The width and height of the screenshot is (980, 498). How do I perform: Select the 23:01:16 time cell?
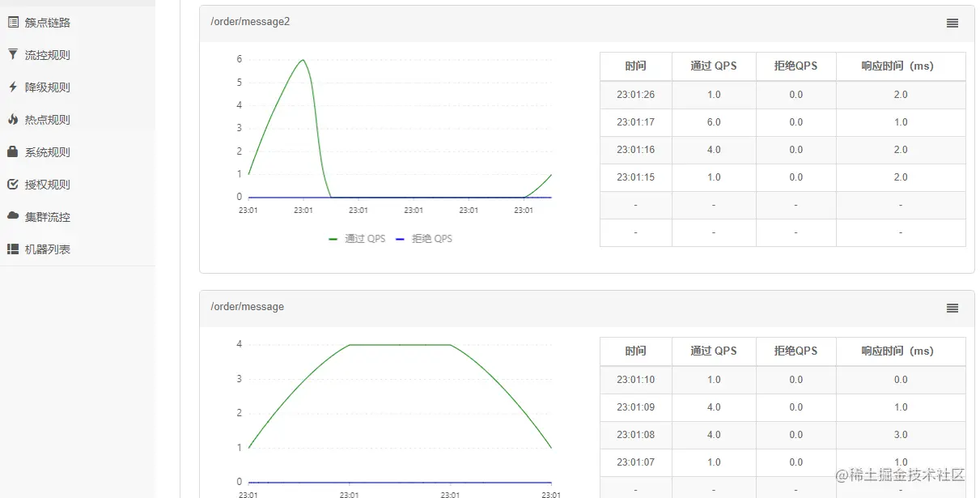(x=636, y=150)
